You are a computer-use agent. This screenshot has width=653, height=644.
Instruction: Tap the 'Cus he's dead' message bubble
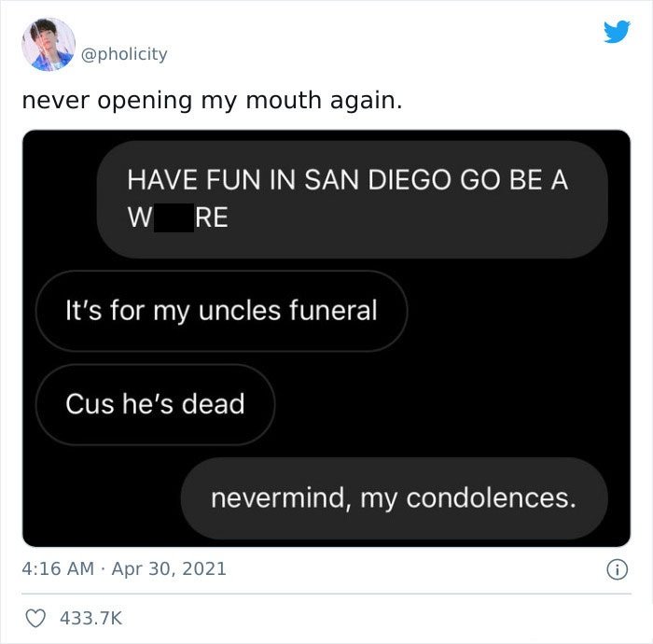pyautogui.click(x=156, y=404)
